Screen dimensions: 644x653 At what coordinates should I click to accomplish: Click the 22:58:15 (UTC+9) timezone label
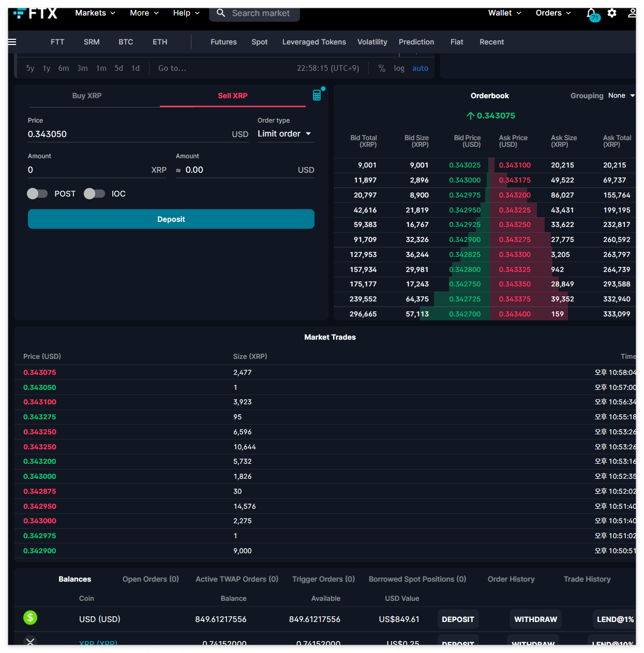(328, 68)
